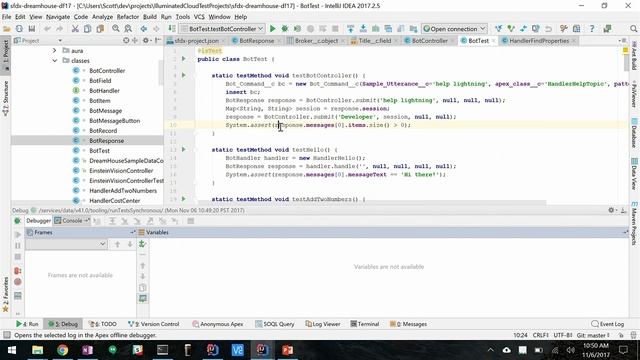Open the 9: Version Control tool window
Screen dimensions: 640x360
pos(153,324)
